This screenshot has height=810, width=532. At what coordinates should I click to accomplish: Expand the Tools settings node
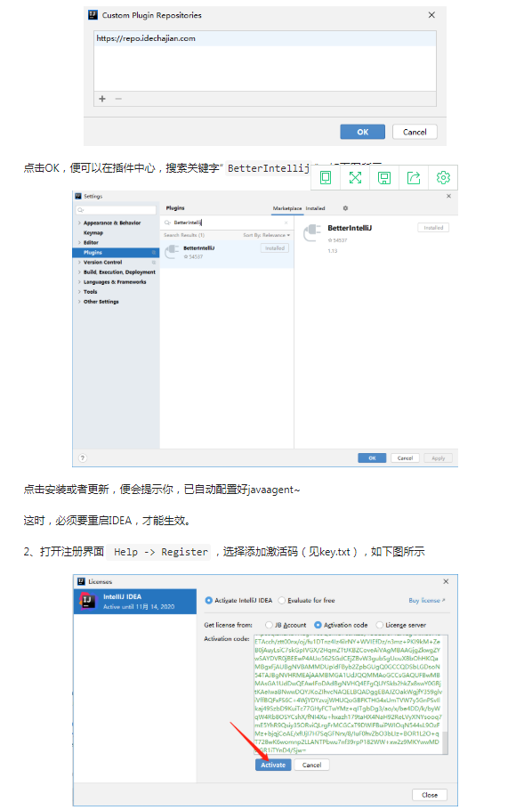click(79, 292)
